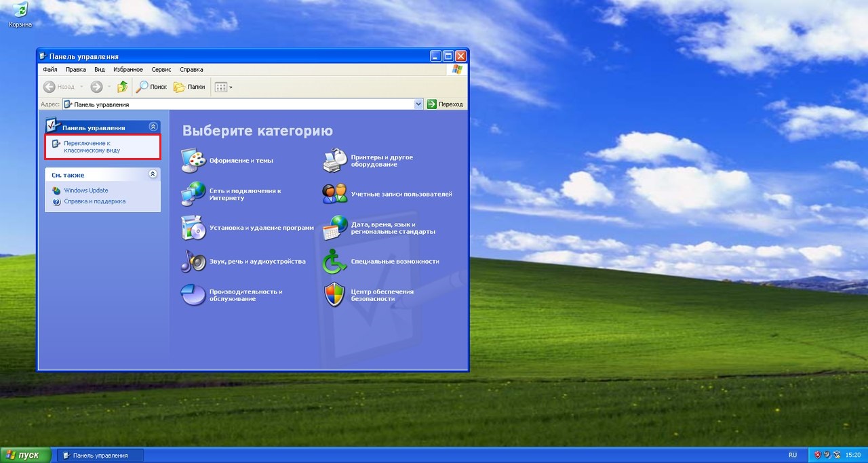Maximize the Панель управления window

tap(448, 56)
